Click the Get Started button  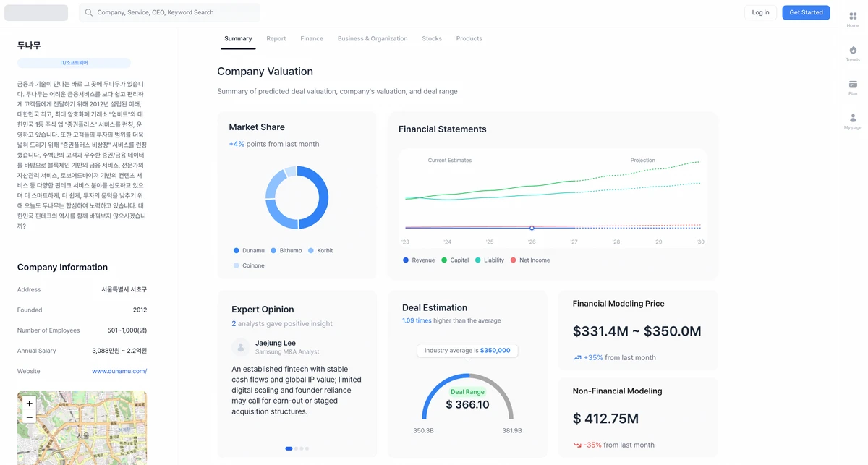coord(806,12)
